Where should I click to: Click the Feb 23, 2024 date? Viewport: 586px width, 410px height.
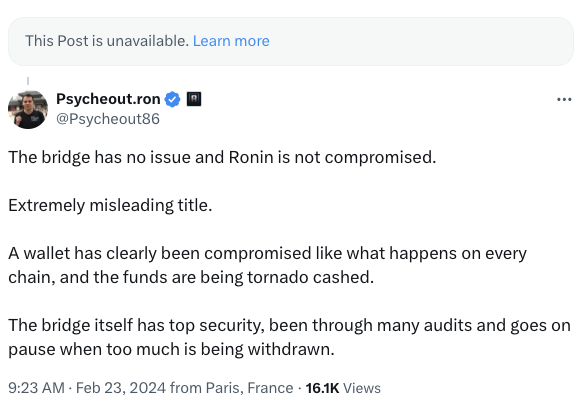click(121, 388)
